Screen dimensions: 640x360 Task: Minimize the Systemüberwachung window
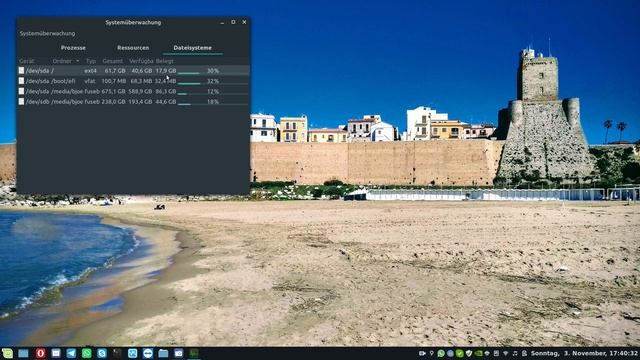(x=222, y=22)
